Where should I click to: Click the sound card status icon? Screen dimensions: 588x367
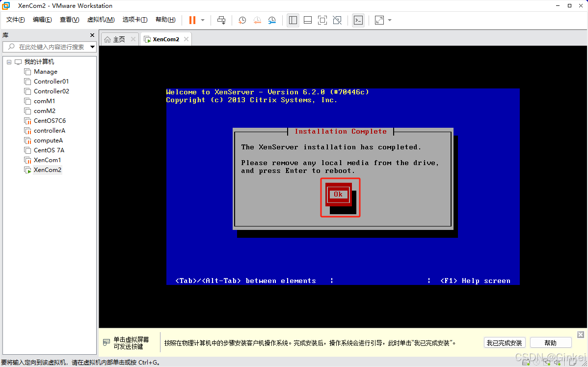pos(557,363)
